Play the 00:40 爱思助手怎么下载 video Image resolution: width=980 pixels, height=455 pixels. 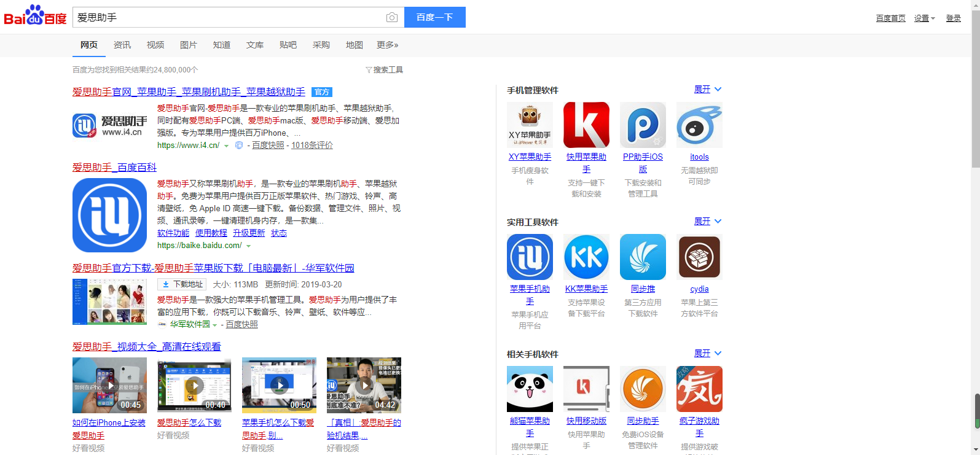(x=194, y=385)
